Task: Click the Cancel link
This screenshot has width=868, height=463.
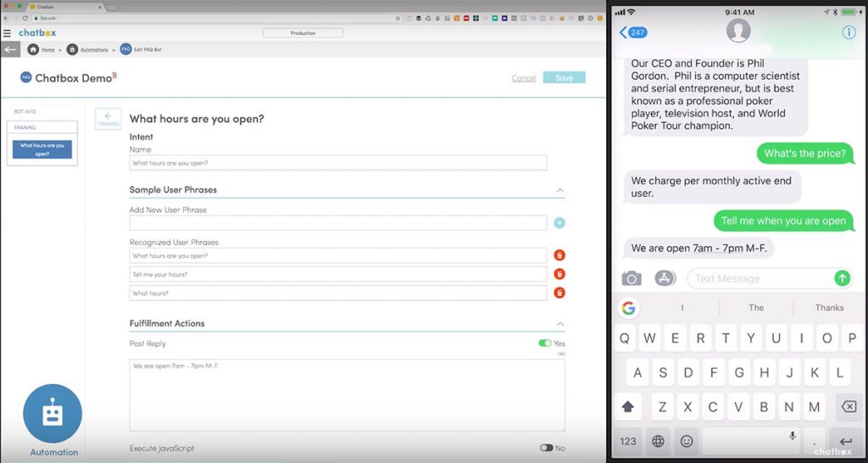Action: [x=524, y=78]
